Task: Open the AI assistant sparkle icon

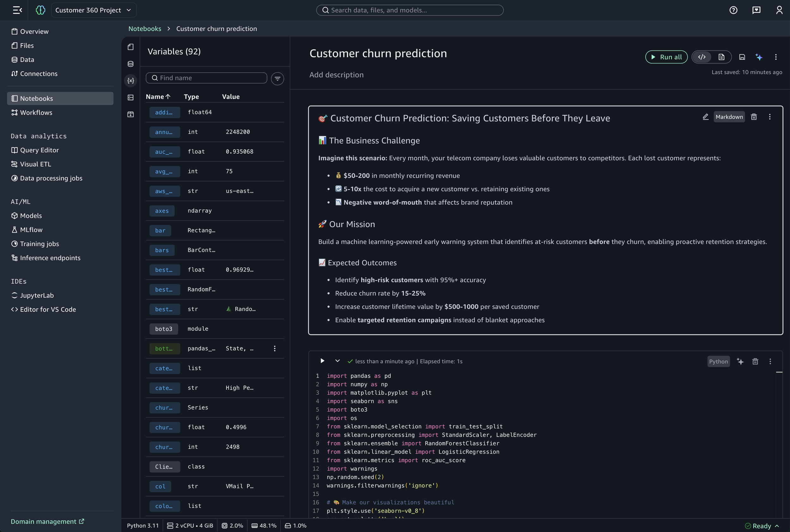Action: pos(759,57)
